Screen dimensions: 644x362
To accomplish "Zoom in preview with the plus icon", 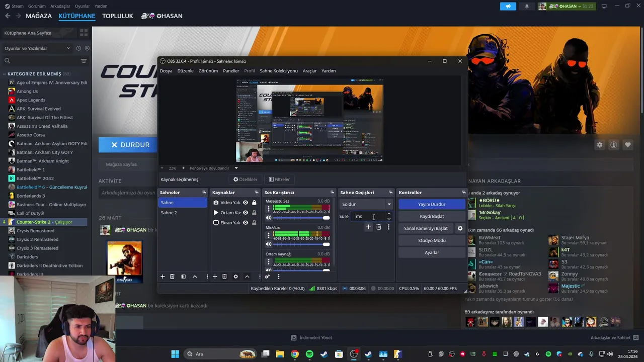I will tap(183, 168).
